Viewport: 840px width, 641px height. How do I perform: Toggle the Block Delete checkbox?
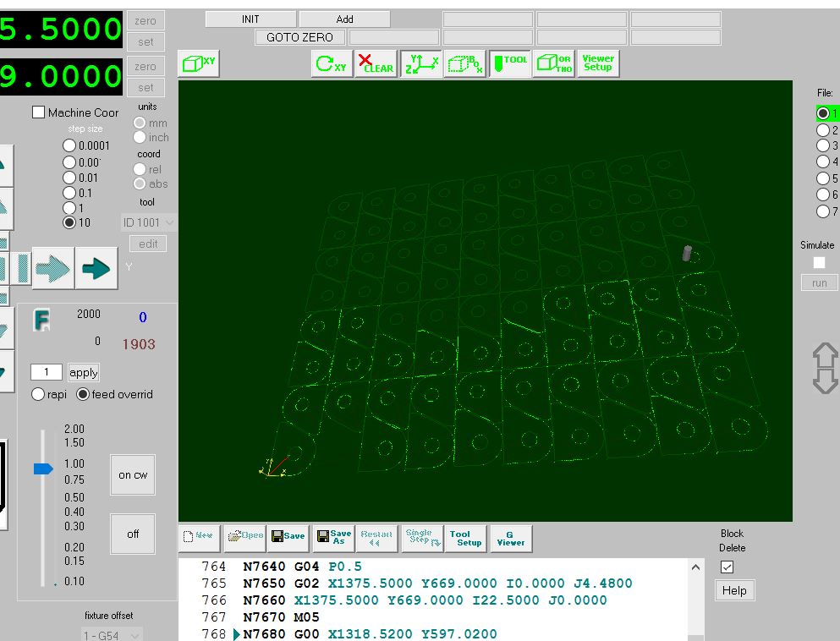coord(727,567)
